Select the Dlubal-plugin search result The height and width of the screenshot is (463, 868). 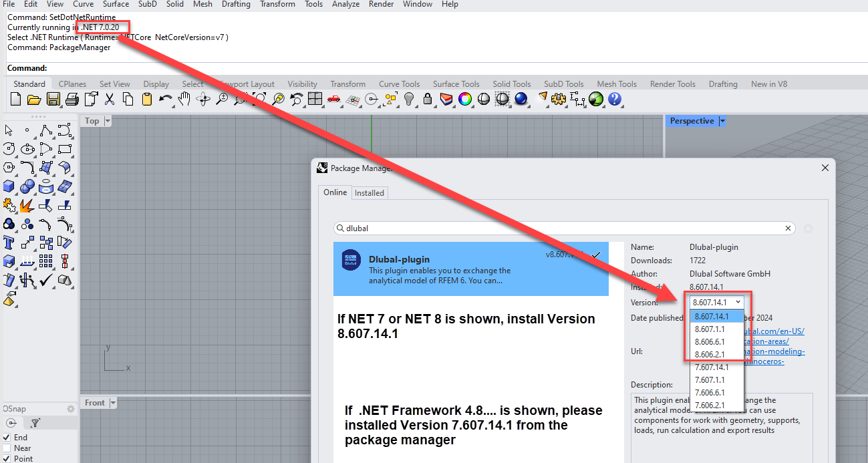(471, 269)
